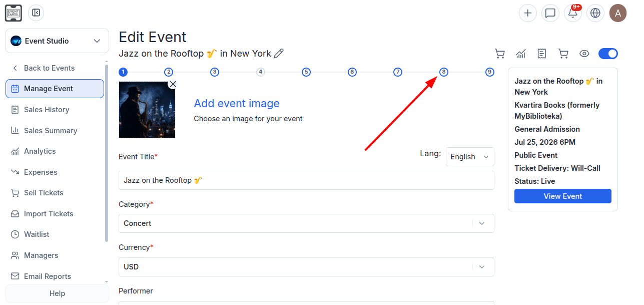Toggle the event live switch
Viewport: 644px width, 305px height.
click(608, 54)
